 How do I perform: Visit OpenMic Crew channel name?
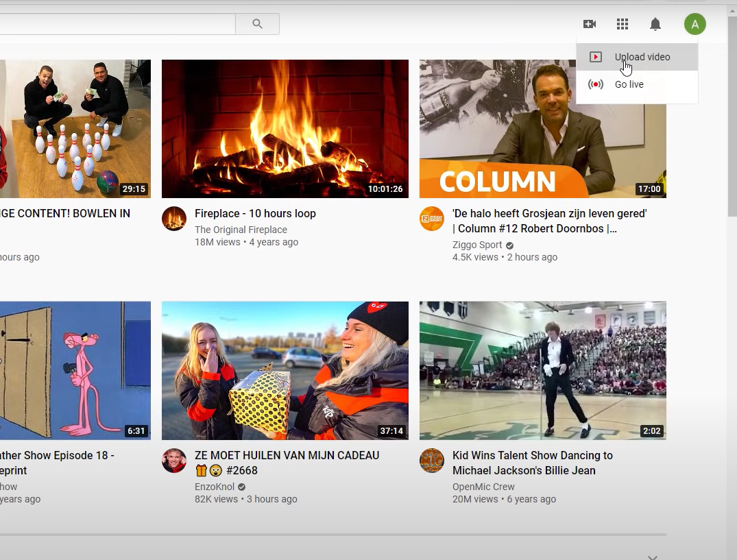[483, 487]
